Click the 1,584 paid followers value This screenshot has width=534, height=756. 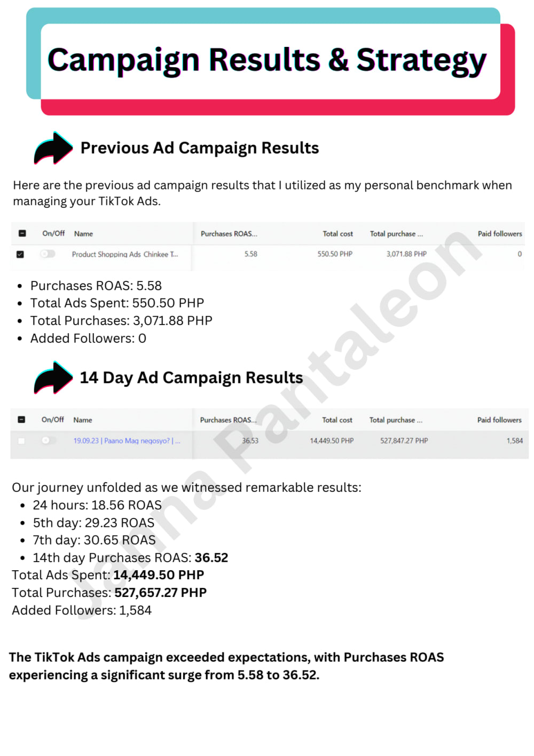(514, 441)
